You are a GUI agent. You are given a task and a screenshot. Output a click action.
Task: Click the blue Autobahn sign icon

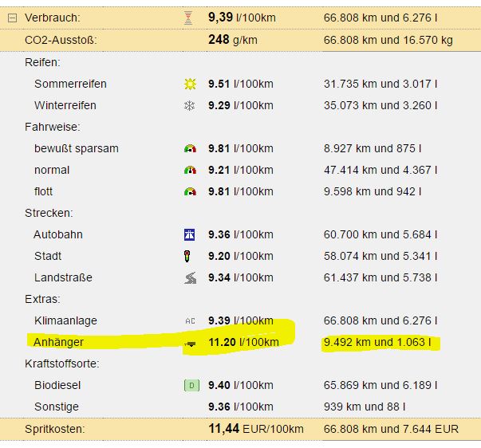coord(189,234)
